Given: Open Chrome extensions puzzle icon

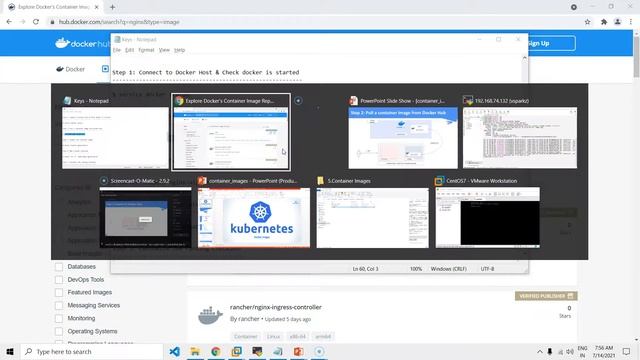Looking at the screenshot, I should (604, 22).
